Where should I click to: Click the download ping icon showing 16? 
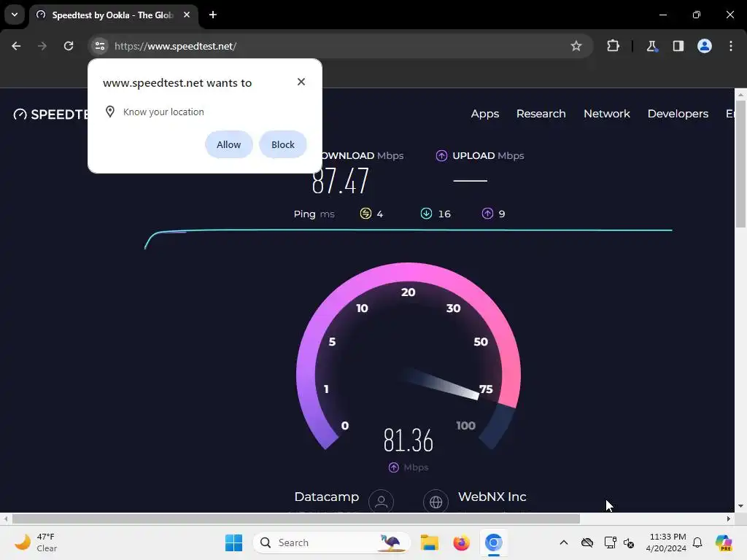pyautogui.click(x=426, y=214)
